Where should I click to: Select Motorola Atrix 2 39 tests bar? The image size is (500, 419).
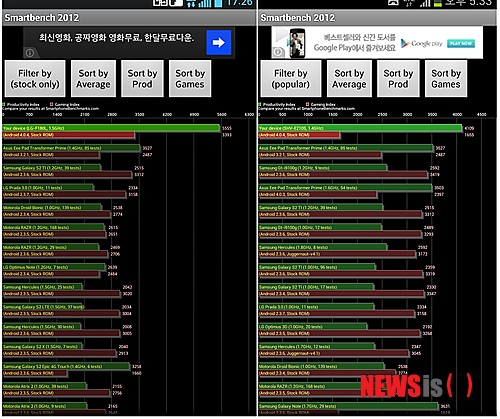pos(45,386)
